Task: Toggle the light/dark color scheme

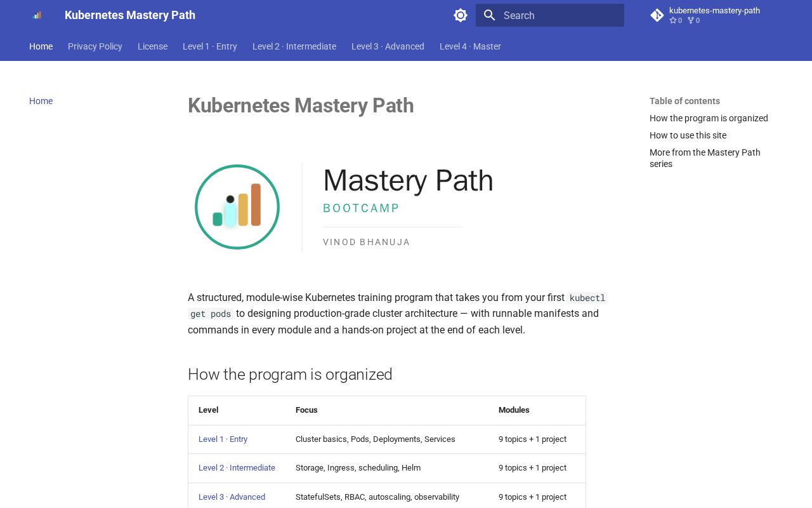Action: point(461,15)
